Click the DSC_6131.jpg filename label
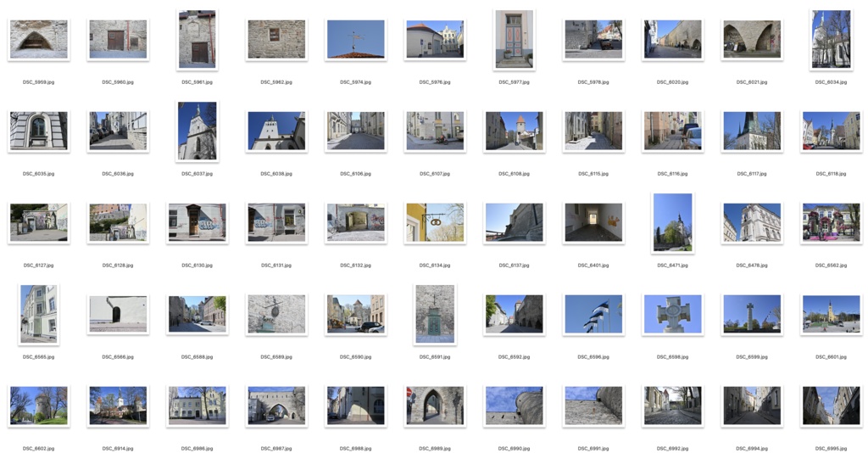Image resolution: width=868 pixels, height=453 pixels. (276, 266)
